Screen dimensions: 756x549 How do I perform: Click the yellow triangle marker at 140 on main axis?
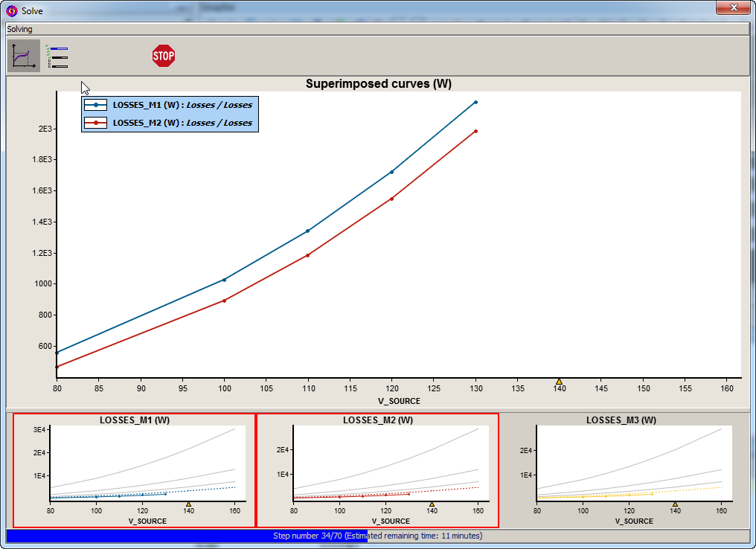point(559,382)
